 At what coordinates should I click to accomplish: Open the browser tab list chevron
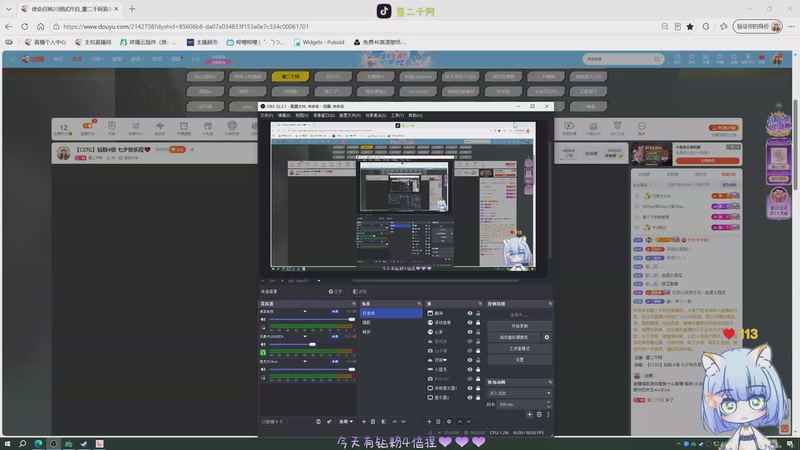tap(8, 9)
